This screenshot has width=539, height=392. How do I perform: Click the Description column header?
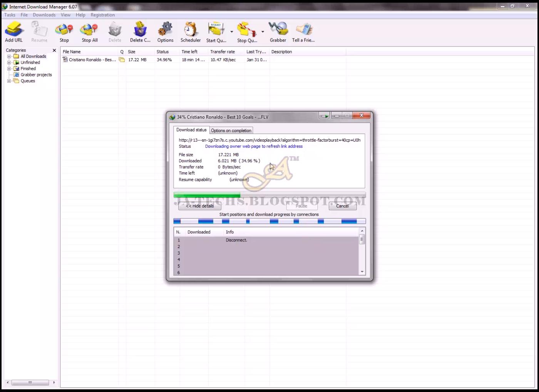pos(308,52)
